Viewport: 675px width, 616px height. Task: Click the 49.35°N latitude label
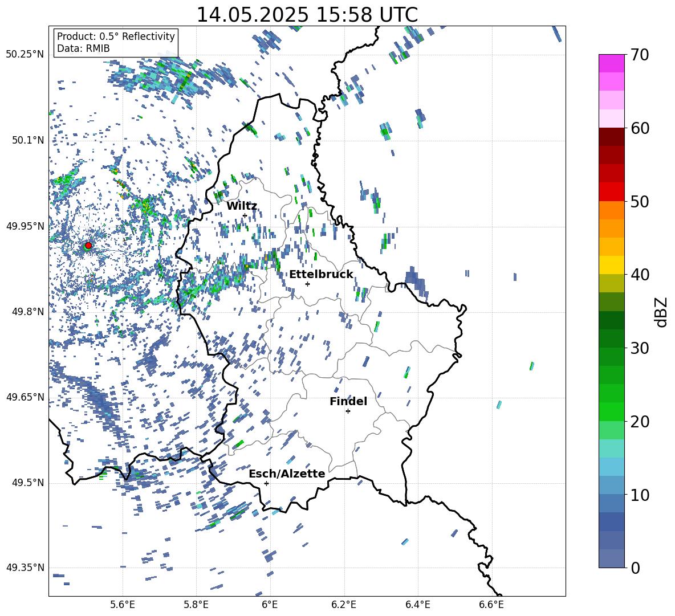pos(25,568)
